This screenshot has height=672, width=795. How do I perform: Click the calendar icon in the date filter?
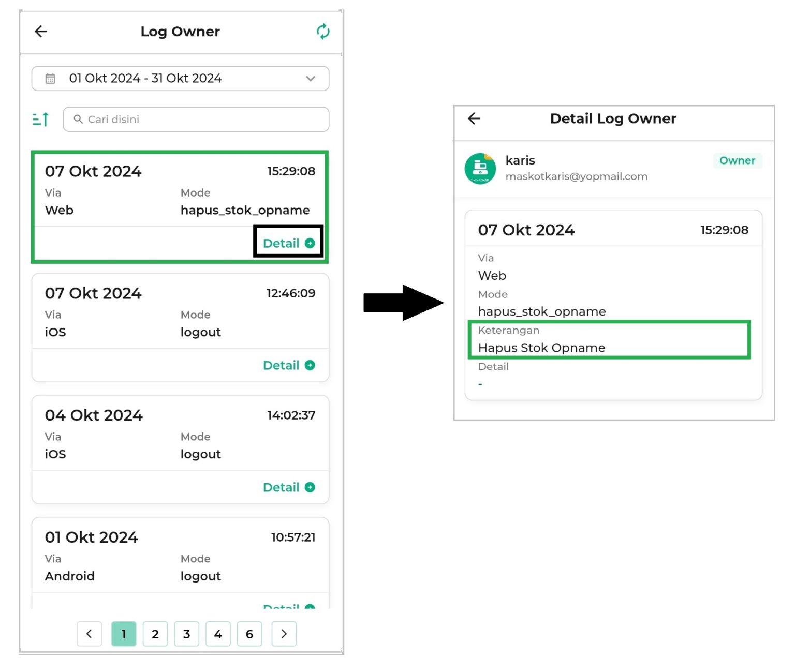50,78
